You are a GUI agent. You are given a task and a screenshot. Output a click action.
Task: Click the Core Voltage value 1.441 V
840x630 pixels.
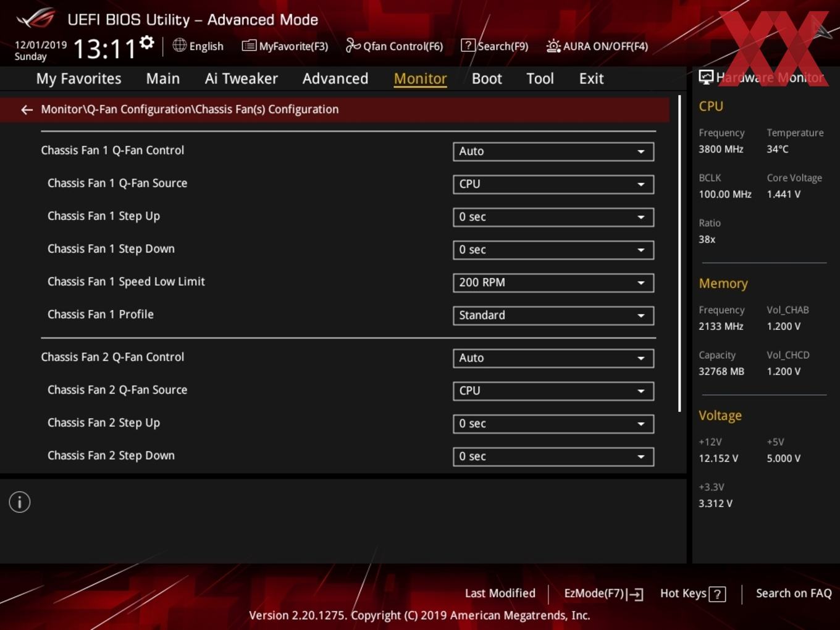(x=783, y=194)
